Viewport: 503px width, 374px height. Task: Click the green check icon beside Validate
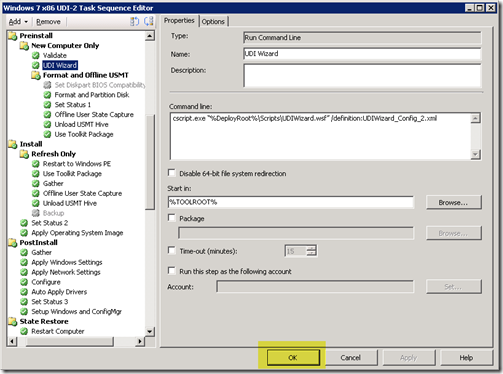(x=36, y=55)
